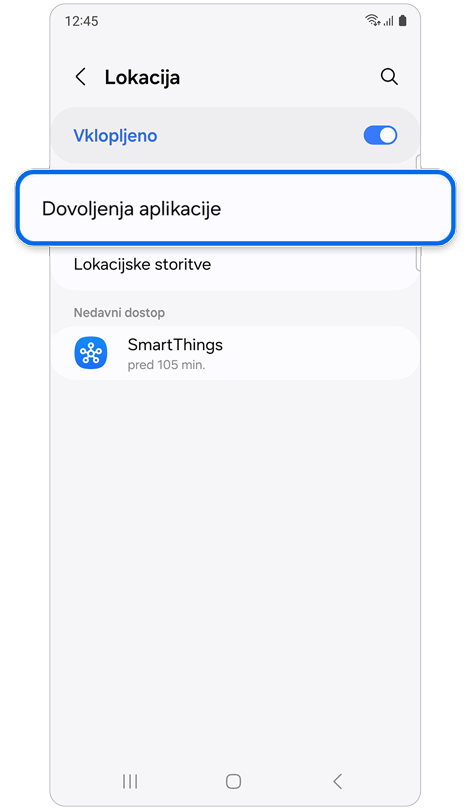The image size is (470, 810).
Task: Tap the Nedavni dostop section header
Action: click(119, 313)
